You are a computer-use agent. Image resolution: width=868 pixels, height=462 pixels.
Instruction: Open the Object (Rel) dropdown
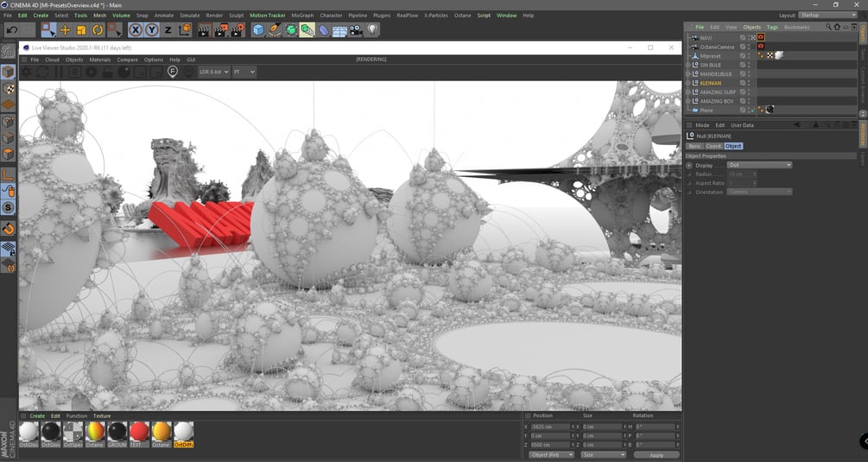pyautogui.click(x=551, y=455)
